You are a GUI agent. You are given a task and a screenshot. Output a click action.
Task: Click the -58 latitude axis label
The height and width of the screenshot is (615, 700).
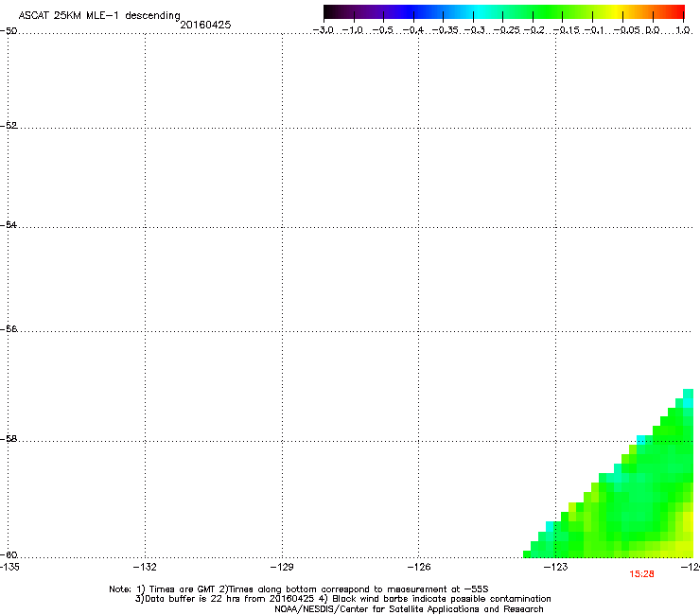(x=9, y=439)
